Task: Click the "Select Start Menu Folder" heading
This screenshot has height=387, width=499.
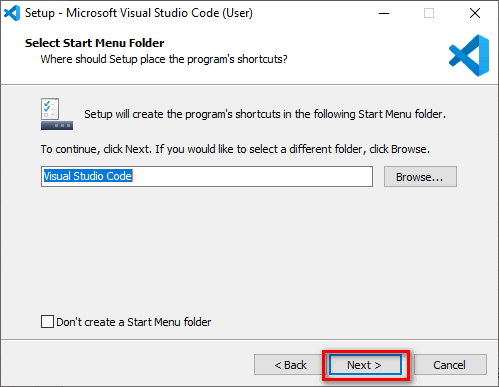Action: [x=95, y=43]
